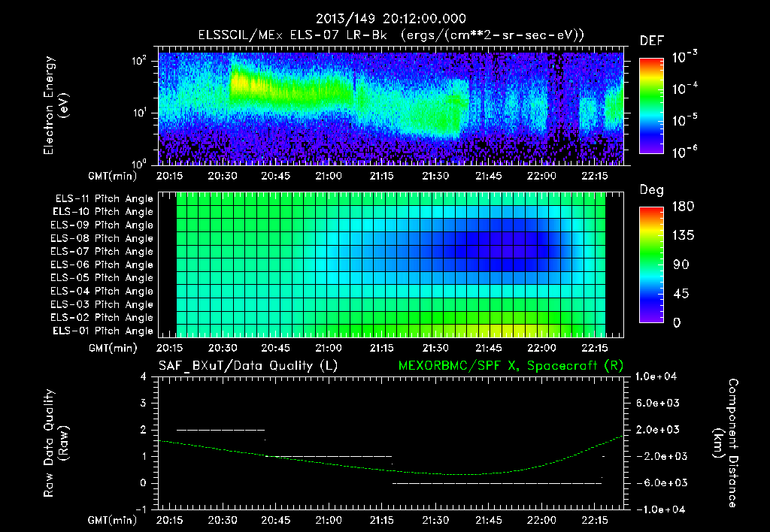This screenshot has width=770, height=532.
Task: Click the Deg color bar label
Action: point(652,190)
